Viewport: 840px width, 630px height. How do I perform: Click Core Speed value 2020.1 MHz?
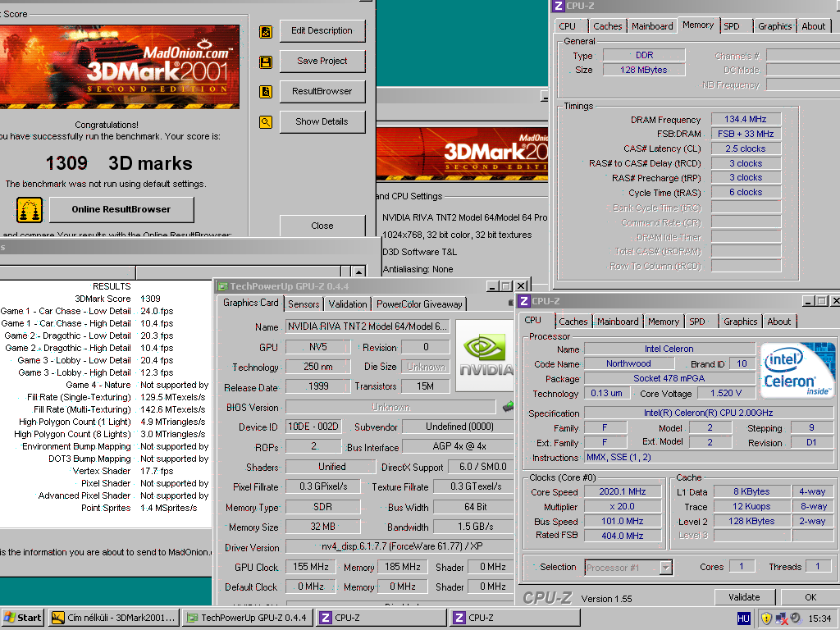622,492
